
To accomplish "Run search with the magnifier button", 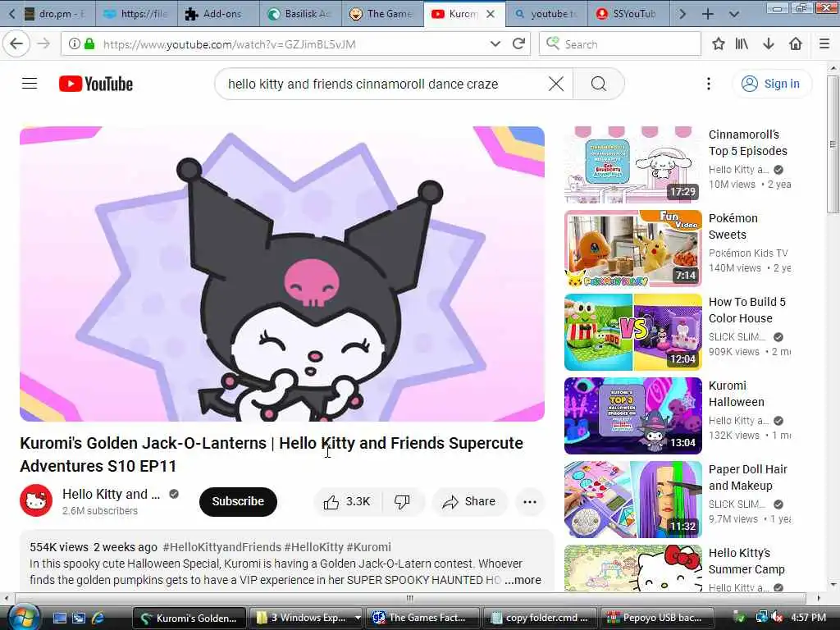I will pyautogui.click(x=598, y=84).
